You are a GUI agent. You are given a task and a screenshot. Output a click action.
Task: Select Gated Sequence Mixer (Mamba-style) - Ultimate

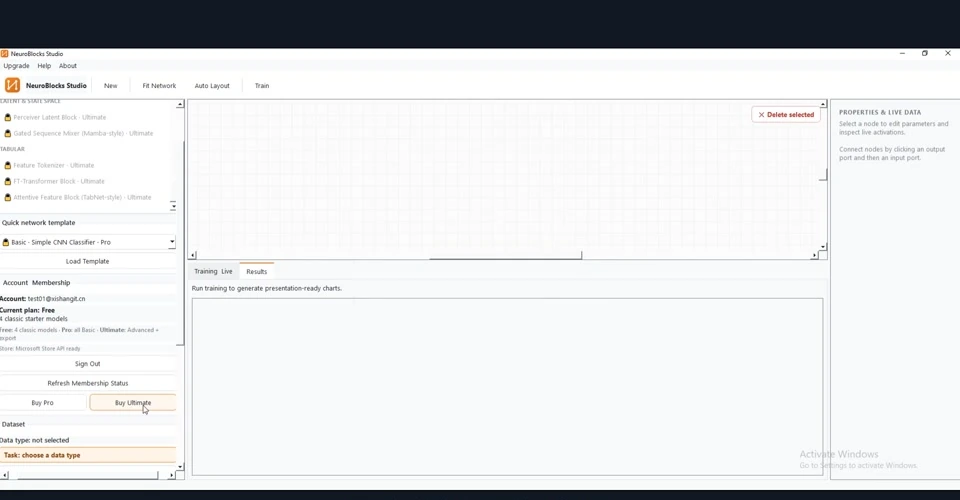83,133
